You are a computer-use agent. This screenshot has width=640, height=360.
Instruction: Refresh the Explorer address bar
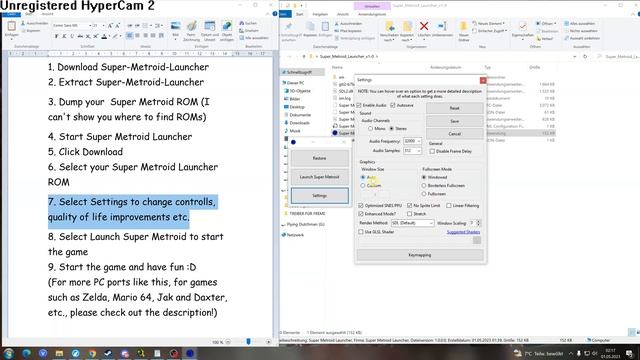tap(585, 57)
